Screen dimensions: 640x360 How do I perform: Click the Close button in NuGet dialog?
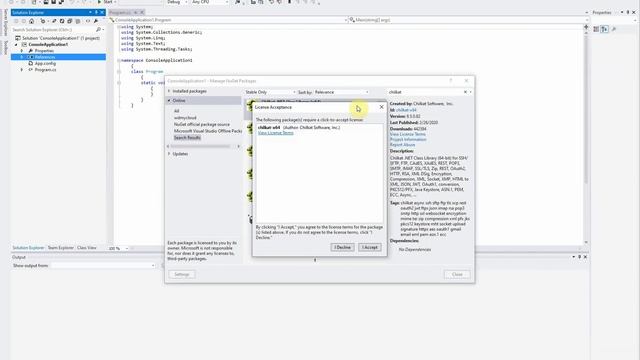[457, 274]
